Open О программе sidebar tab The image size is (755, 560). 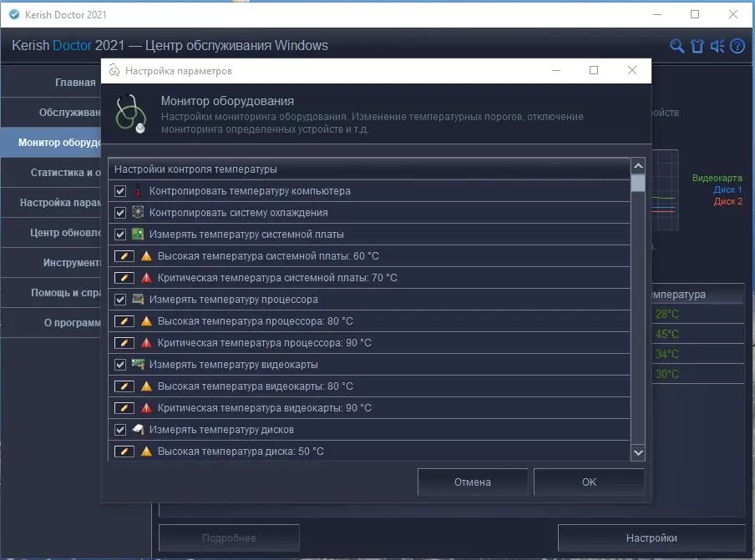click(x=51, y=322)
